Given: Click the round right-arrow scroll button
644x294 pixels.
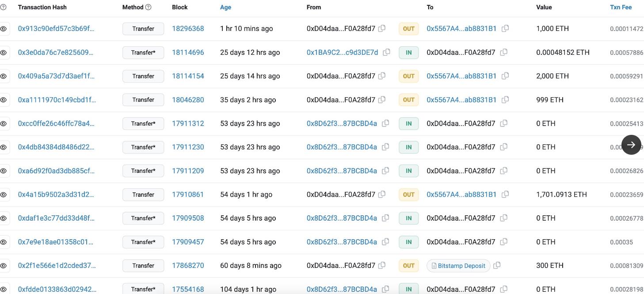Looking at the screenshot, I should click(631, 145).
